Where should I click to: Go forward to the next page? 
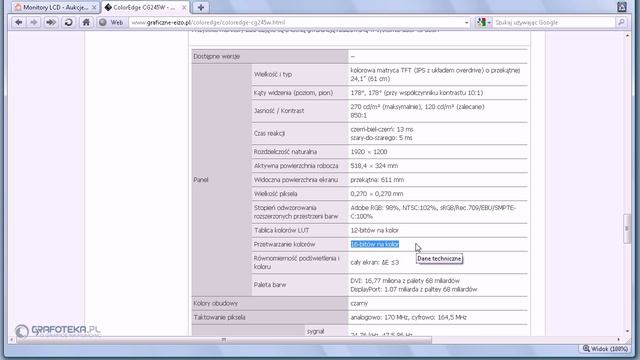(x=34, y=22)
